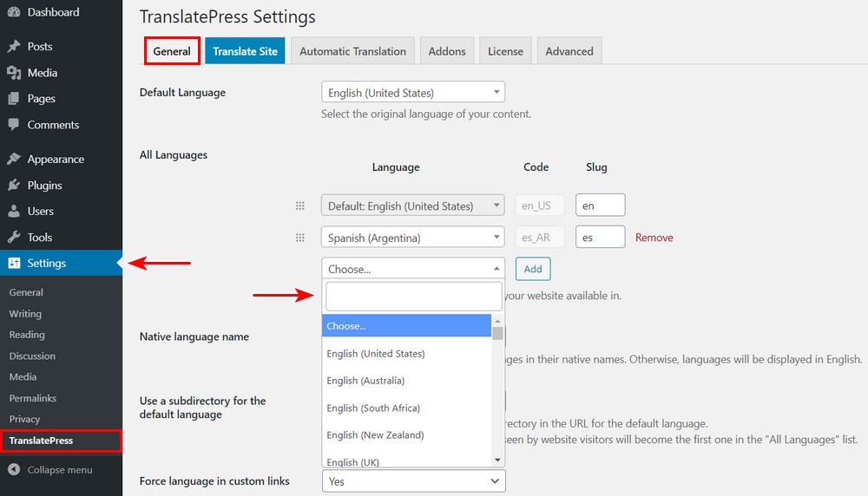Open the Addons tab
868x496 pixels.
point(447,51)
